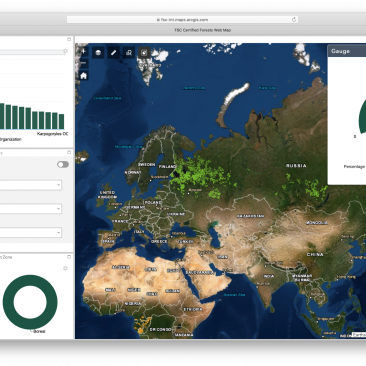Click the ETHIOPIA map label
The width and height of the screenshot is (366, 366).
coord(193,309)
